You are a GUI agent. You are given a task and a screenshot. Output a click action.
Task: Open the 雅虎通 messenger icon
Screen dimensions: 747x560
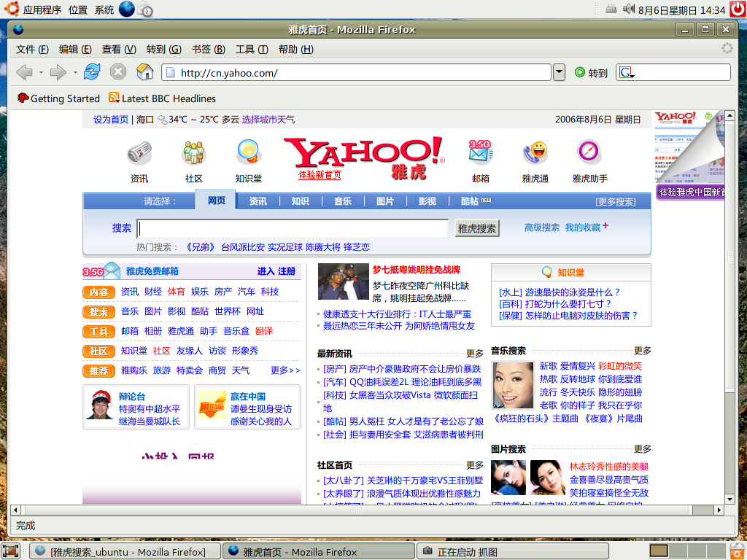(x=535, y=153)
